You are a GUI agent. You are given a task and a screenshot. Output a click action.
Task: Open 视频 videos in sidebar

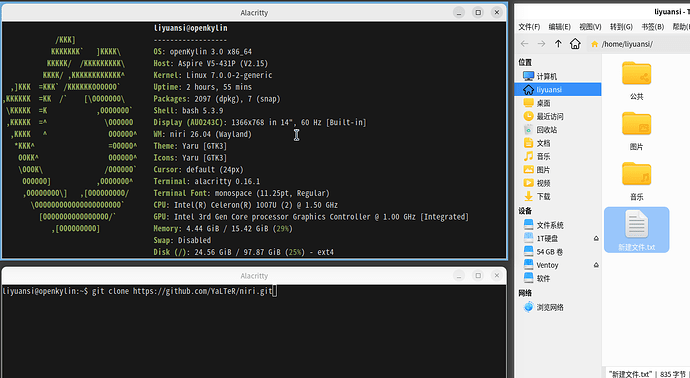pos(558,183)
